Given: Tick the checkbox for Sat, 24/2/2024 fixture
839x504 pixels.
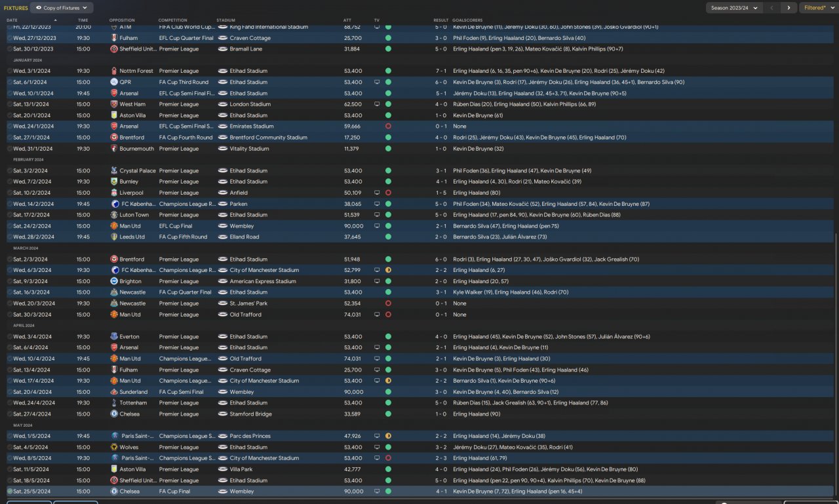Looking at the screenshot, I should pos(10,226).
